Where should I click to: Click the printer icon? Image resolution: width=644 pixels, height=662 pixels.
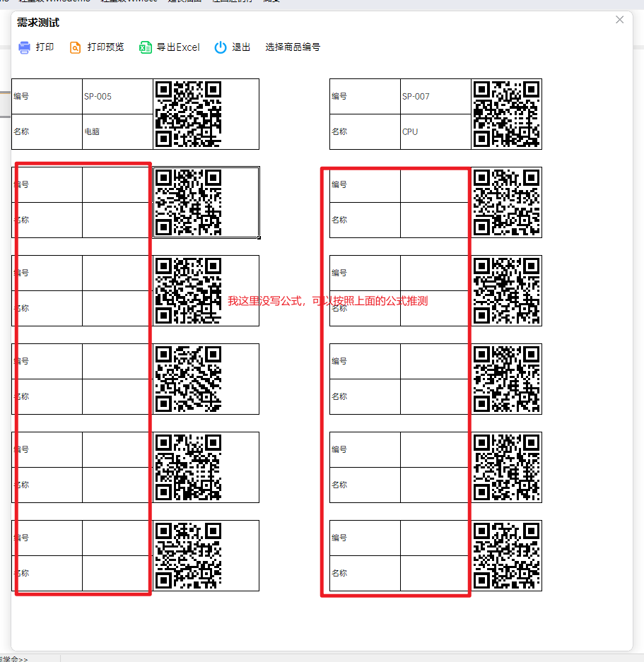(x=25, y=47)
